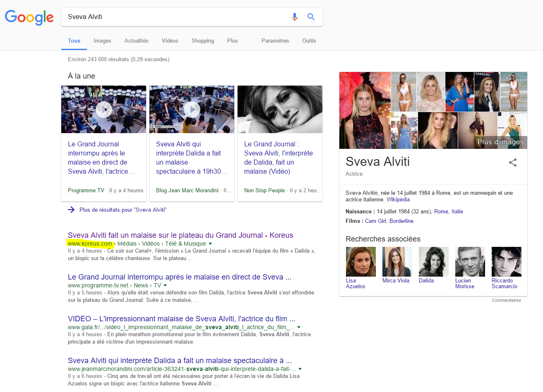Open dropdown arrow beside programme-tv.net URL
Image resolution: width=543 pixels, height=392 pixels.
[x=165, y=286]
